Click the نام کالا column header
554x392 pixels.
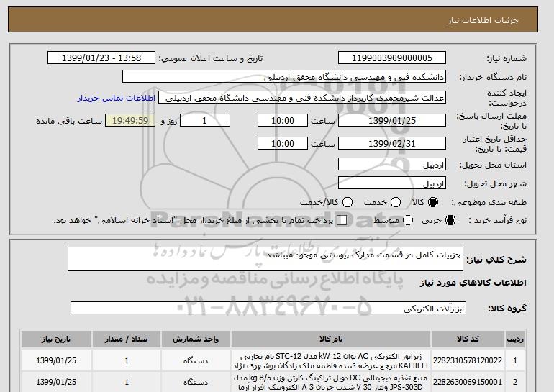[331, 339]
